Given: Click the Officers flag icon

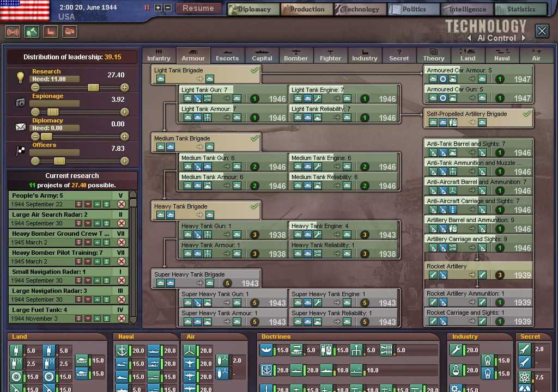Looking at the screenshot, I should 21,151.
